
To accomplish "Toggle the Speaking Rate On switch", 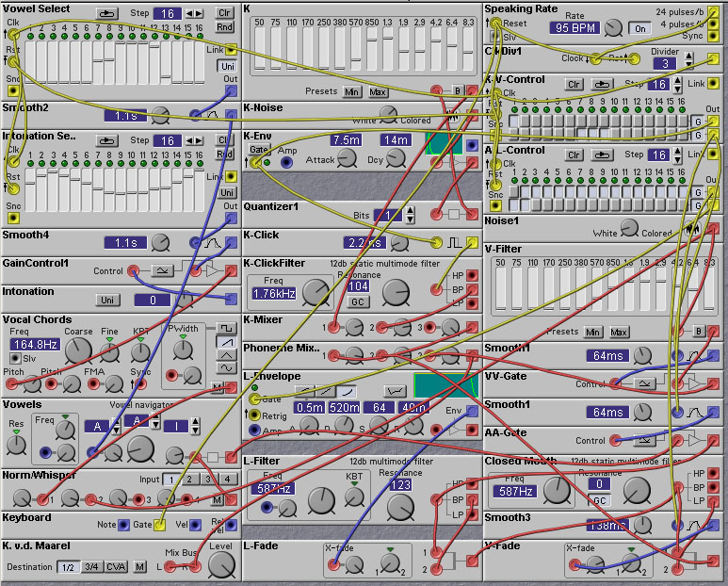I will pyautogui.click(x=640, y=28).
